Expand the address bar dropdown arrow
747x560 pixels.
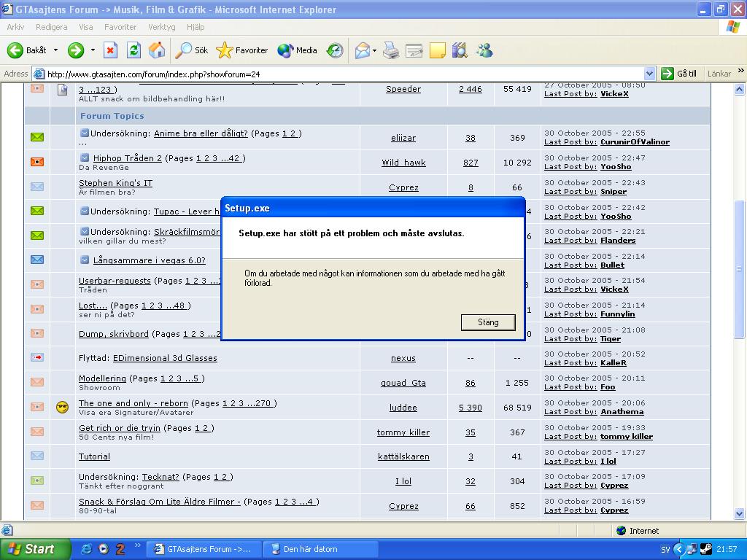[x=649, y=74]
